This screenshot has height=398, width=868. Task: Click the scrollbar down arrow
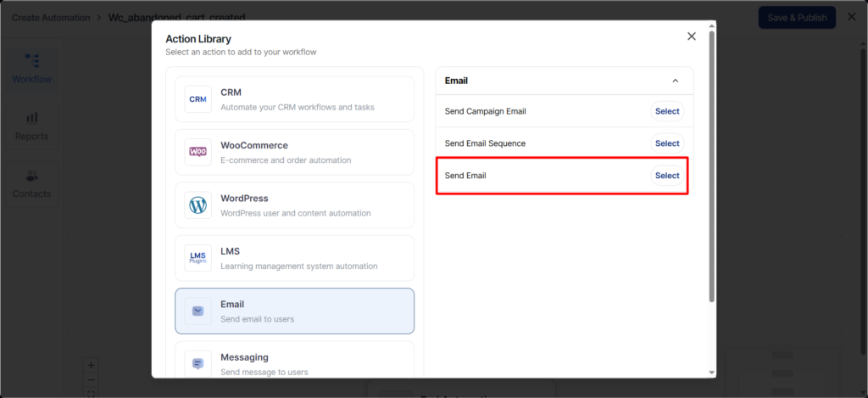click(x=711, y=372)
